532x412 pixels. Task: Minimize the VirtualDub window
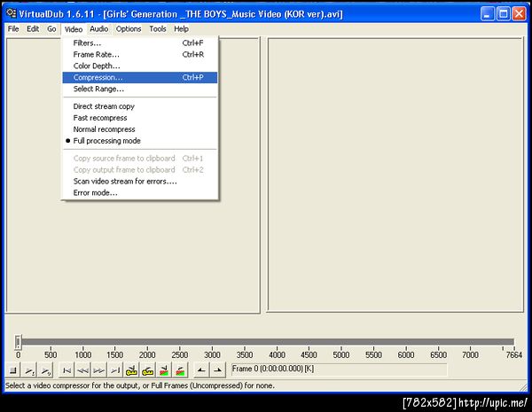488,14
